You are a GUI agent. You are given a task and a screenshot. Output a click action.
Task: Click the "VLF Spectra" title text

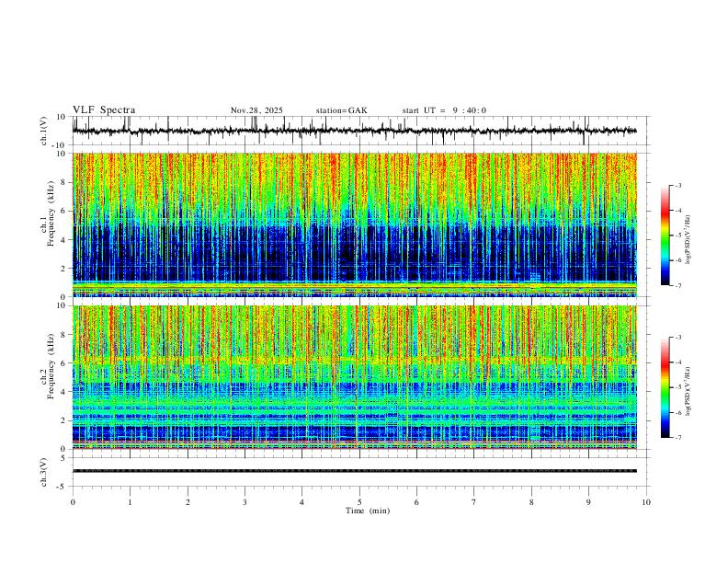(x=104, y=110)
